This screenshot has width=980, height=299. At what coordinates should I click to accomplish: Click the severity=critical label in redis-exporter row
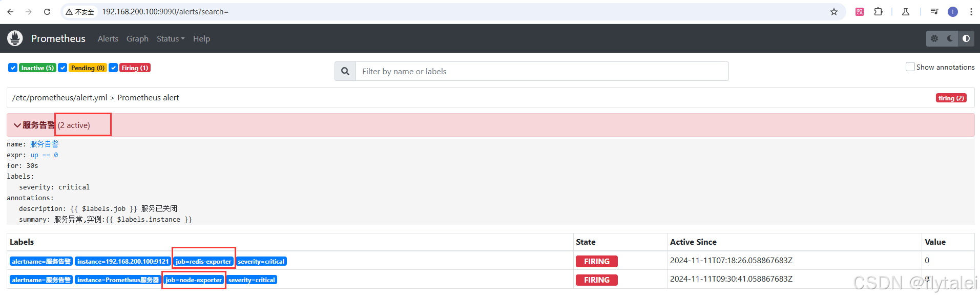[x=261, y=262]
